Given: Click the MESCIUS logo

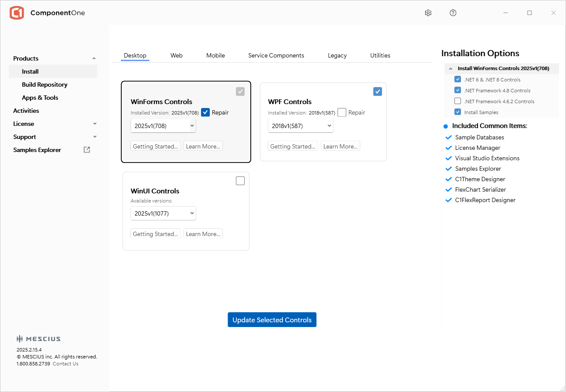Looking at the screenshot, I should pyautogui.click(x=38, y=339).
